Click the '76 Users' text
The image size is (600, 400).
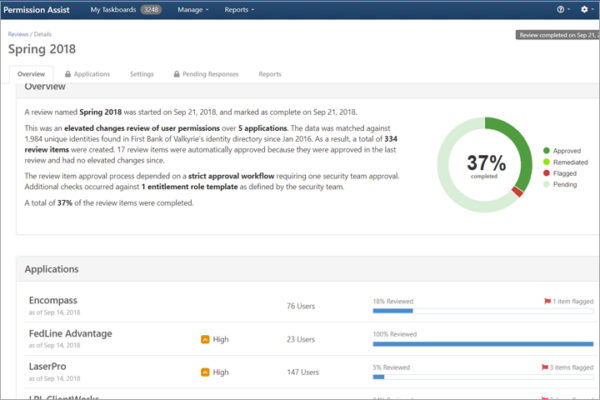(301, 306)
